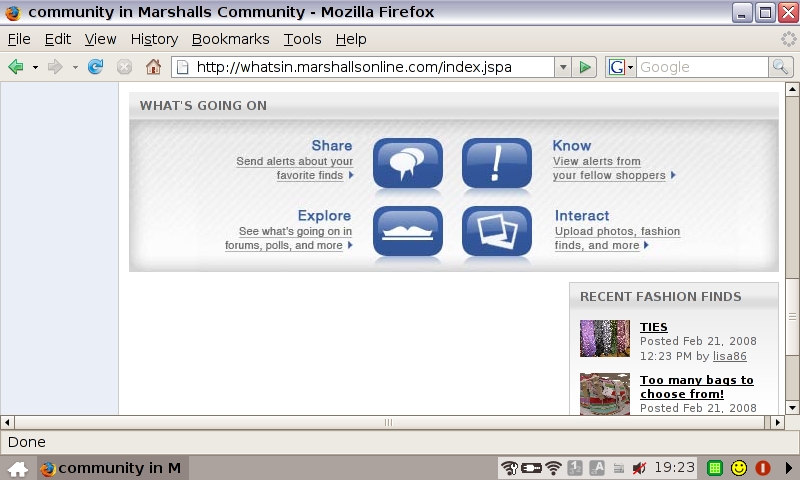This screenshot has height=480, width=800.
Task: Open the Share heading link
Action: 332,145
